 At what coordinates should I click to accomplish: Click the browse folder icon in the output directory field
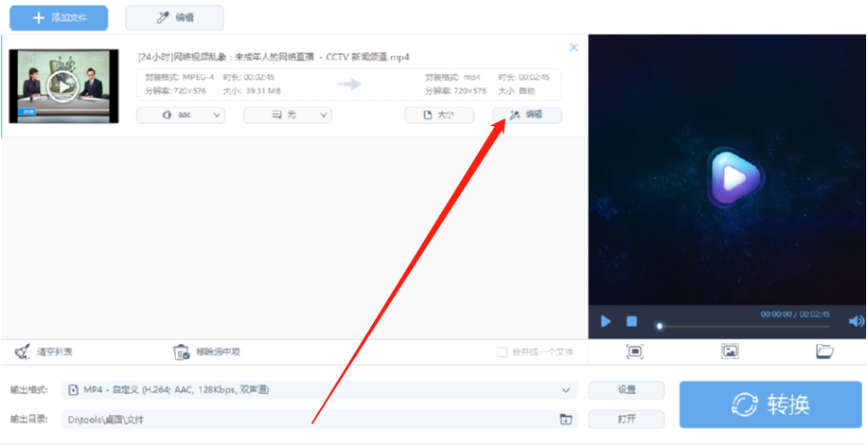[565, 419]
